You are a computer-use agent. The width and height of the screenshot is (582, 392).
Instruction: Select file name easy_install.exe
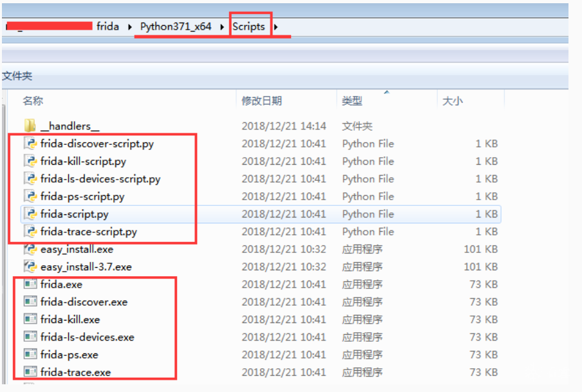click(77, 250)
